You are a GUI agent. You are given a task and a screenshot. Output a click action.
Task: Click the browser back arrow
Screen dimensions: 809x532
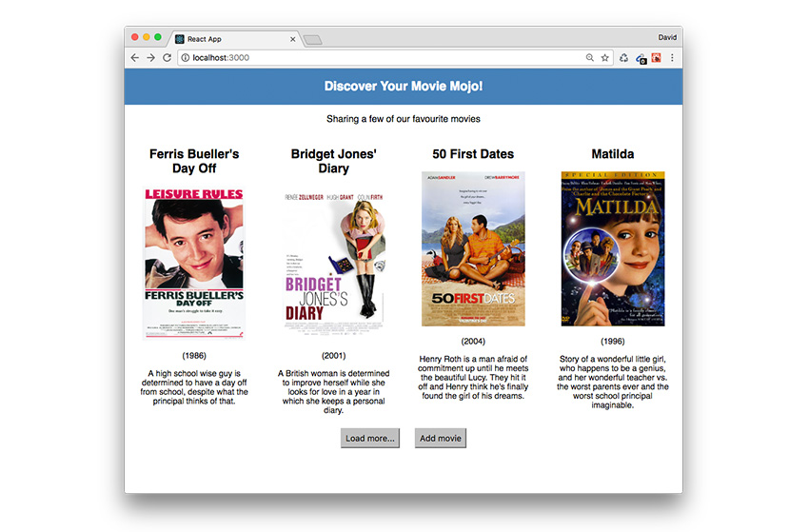tap(134, 58)
